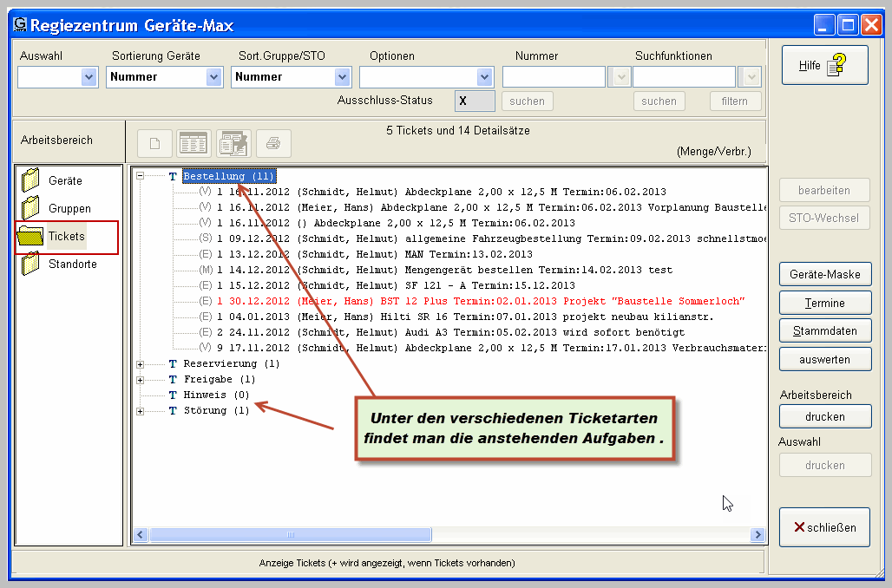Click the Nummer search input field
This screenshot has width=892, height=588.
tap(554, 77)
